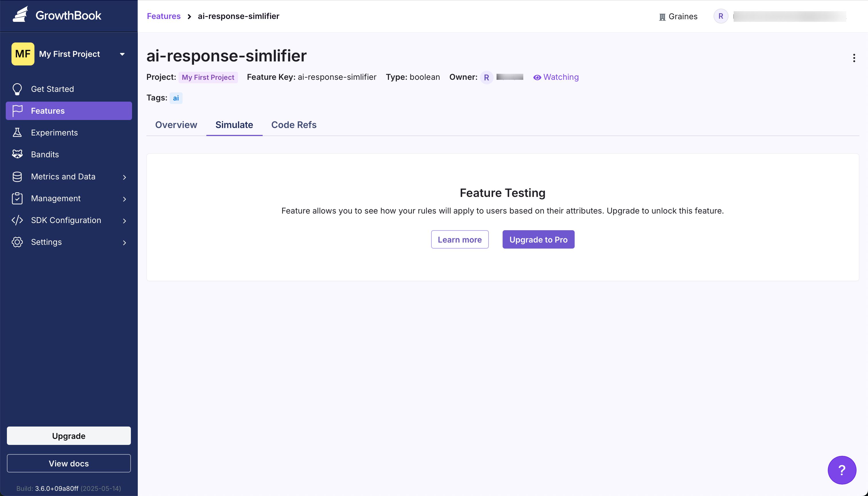Click the SDK Configuration code icon
This screenshot has width=868, height=496.
click(x=17, y=220)
